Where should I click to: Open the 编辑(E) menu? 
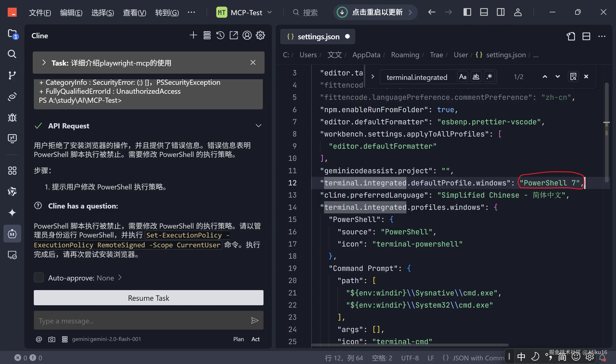pyautogui.click(x=71, y=12)
